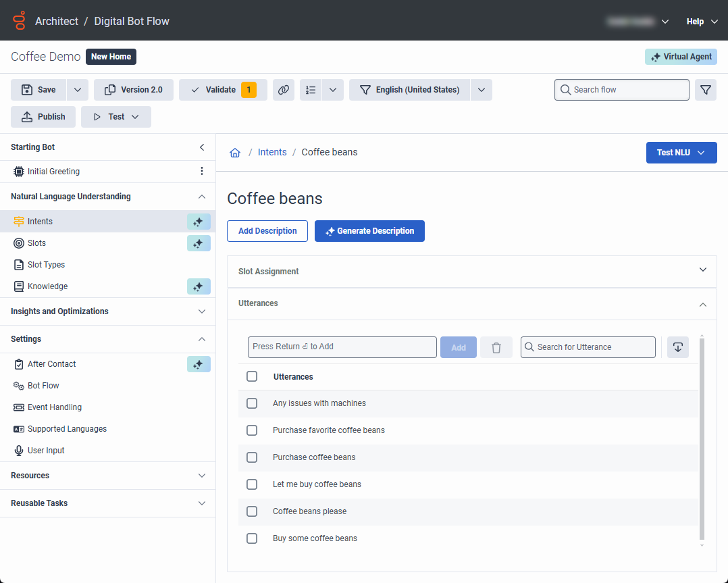Expand Insights and Optimizations section
Viewport: 728px width, 583px height.
(108, 311)
